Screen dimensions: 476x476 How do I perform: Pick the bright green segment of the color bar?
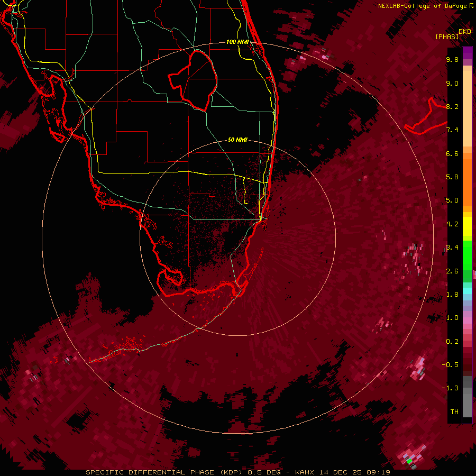(467, 255)
